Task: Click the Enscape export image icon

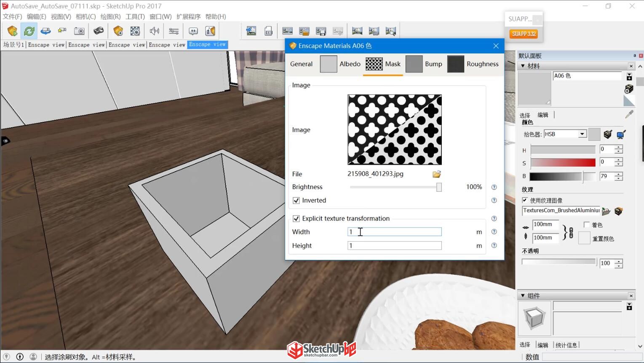Action: [251, 31]
